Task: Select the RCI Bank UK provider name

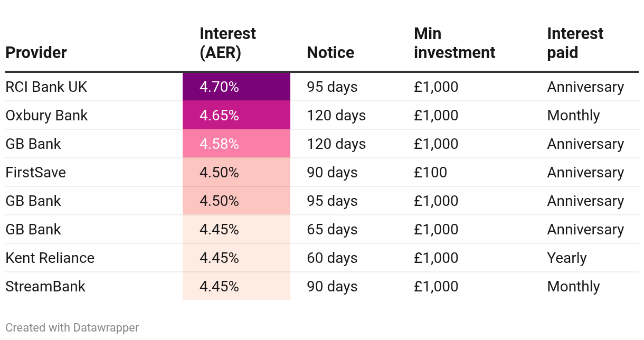Action: (x=46, y=87)
